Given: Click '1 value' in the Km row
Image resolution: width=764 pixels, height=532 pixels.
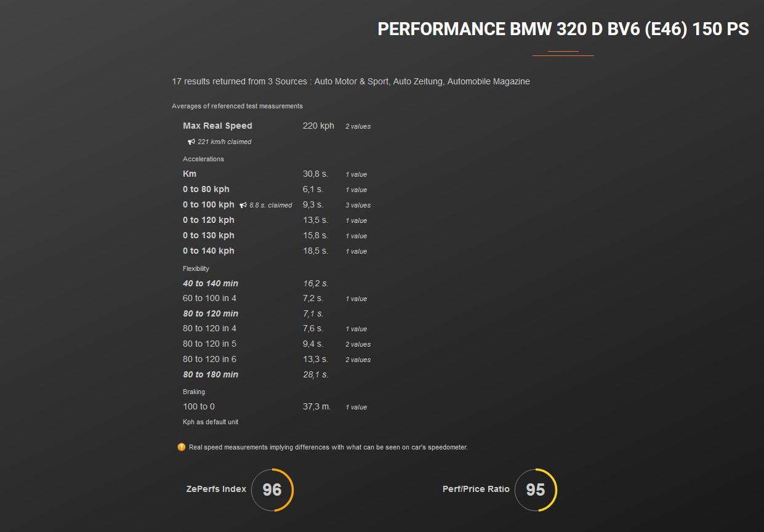Looking at the screenshot, I should coord(356,174).
